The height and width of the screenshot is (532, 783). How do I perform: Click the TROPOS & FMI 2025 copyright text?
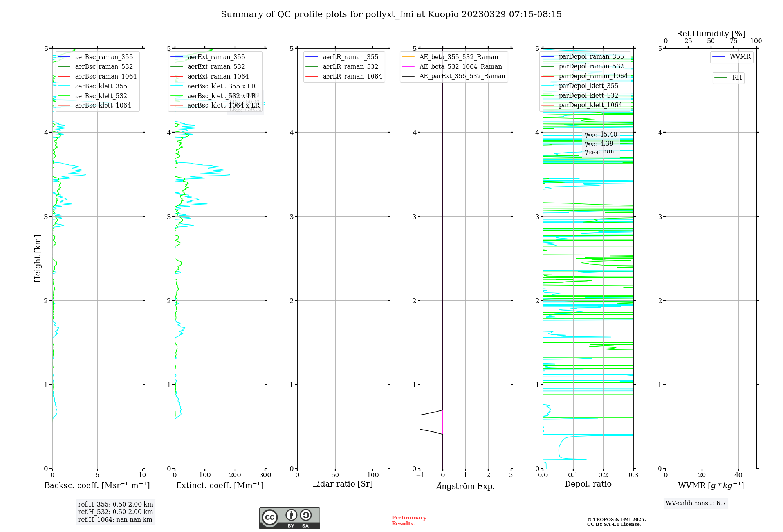(x=616, y=519)
